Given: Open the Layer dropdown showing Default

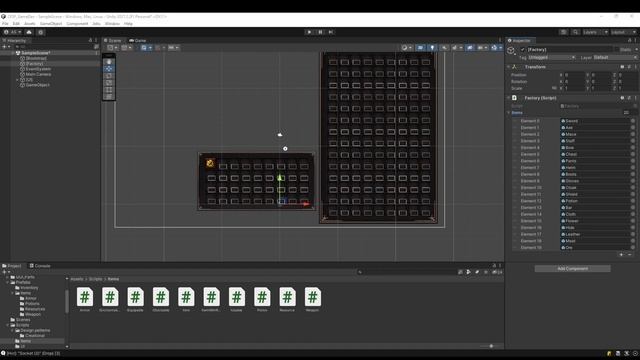Looking at the screenshot, I should click(615, 58).
